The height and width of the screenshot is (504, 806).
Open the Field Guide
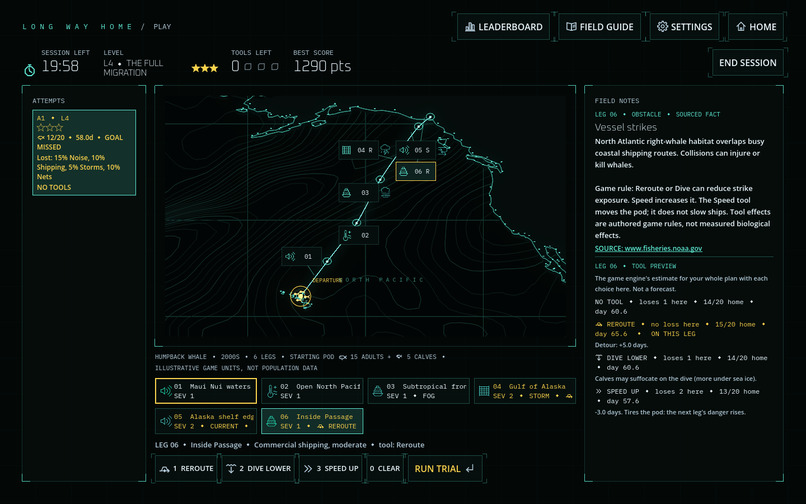(x=599, y=27)
